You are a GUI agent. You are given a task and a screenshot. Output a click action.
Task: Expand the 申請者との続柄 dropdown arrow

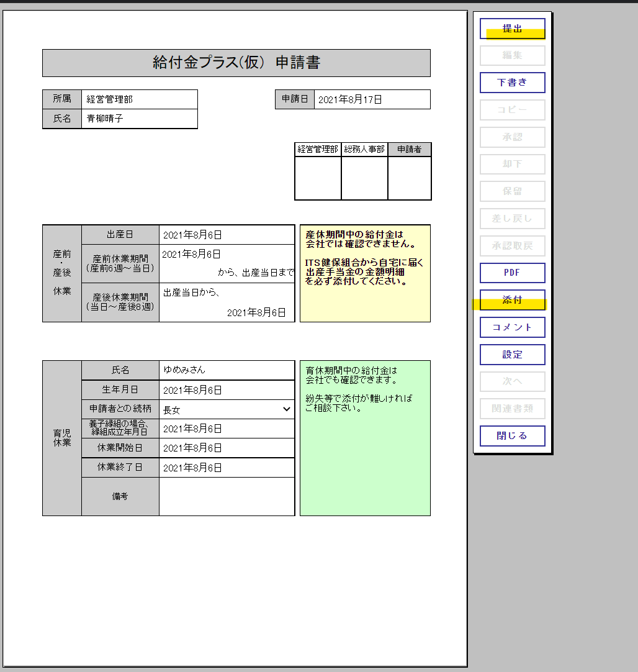coord(286,409)
